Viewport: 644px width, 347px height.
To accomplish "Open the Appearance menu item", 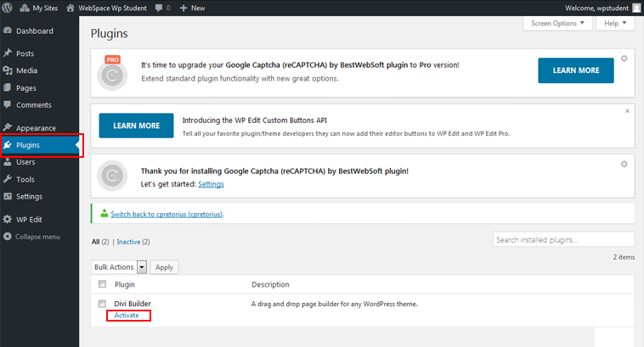I will click(36, 128).
